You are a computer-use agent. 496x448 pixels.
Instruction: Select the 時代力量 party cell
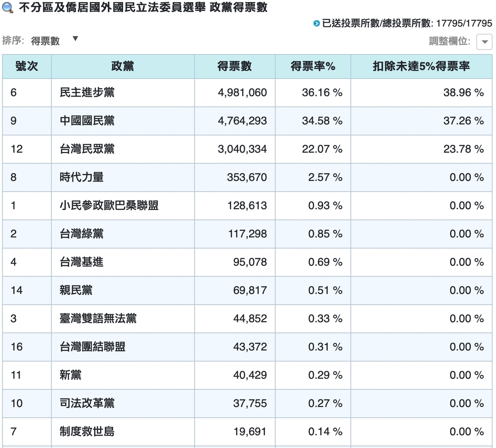(x=123, y=178)
